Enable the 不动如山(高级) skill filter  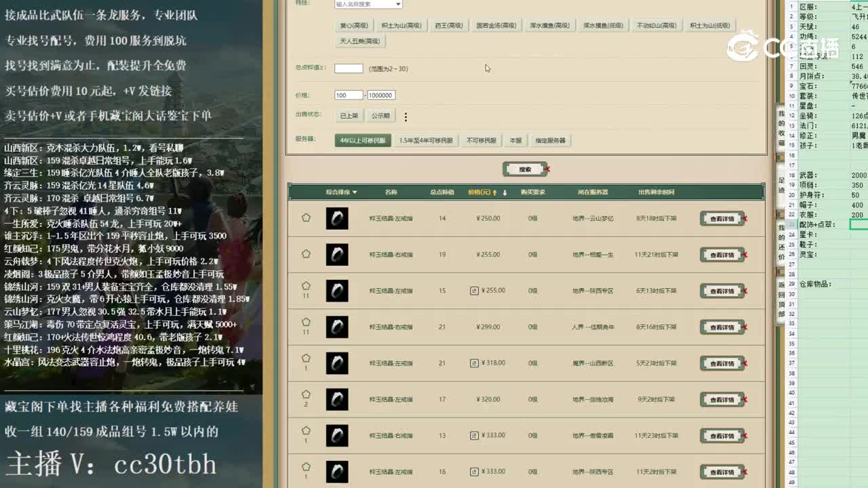tap(656, 25)
